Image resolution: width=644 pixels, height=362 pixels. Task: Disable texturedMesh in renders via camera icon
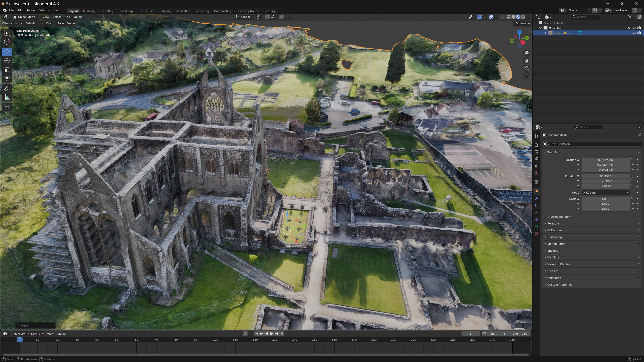point(639,33)
